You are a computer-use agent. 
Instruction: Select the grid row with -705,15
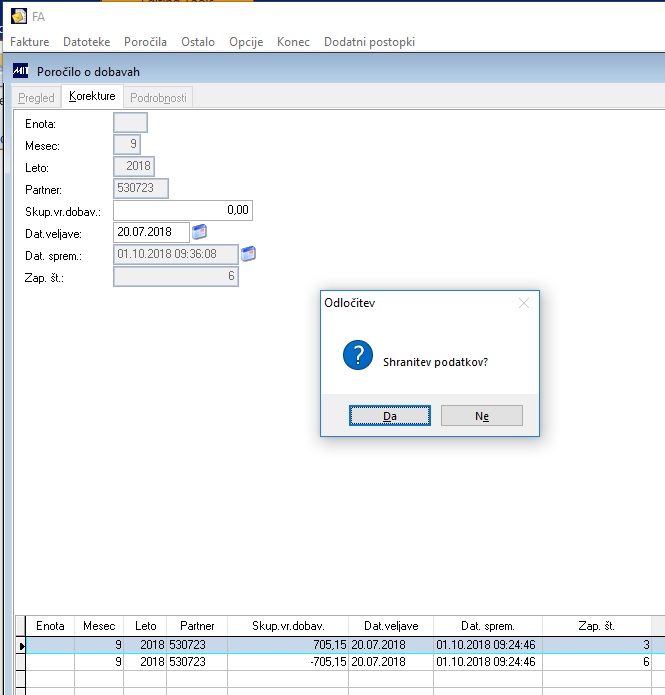(340, 662)
